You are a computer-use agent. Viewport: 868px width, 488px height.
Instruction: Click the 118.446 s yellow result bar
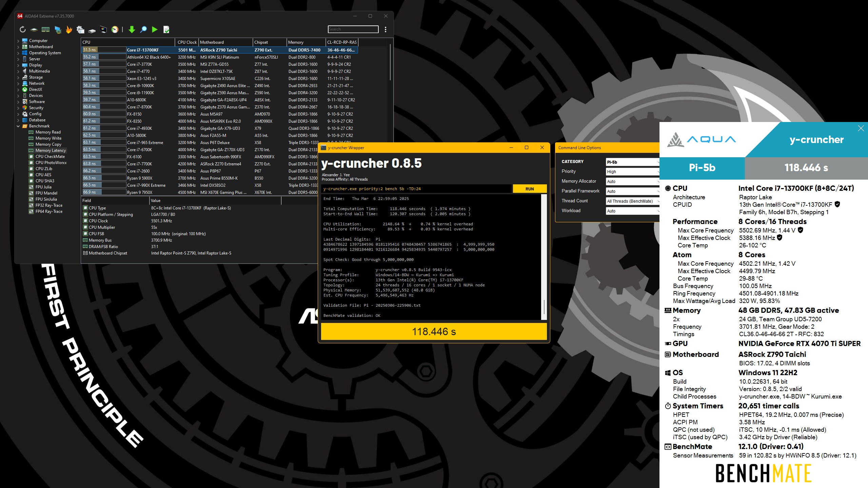click(x=434, y=331)
